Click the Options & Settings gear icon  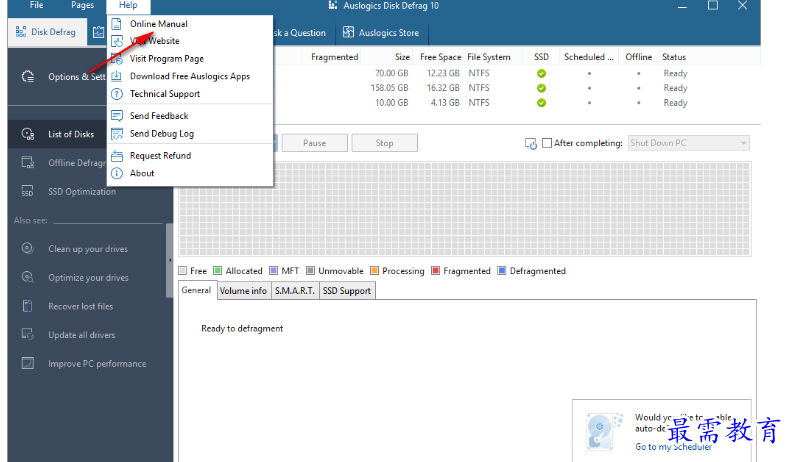coord(28,76)
